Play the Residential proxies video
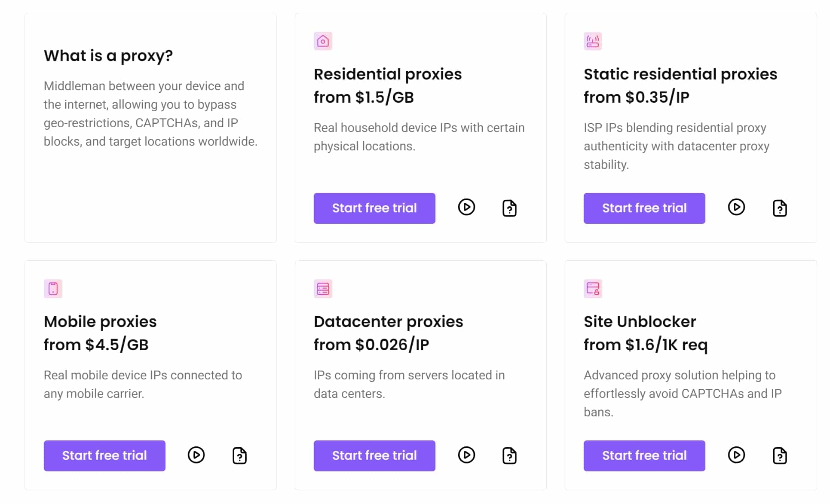 tap(466, 208)
